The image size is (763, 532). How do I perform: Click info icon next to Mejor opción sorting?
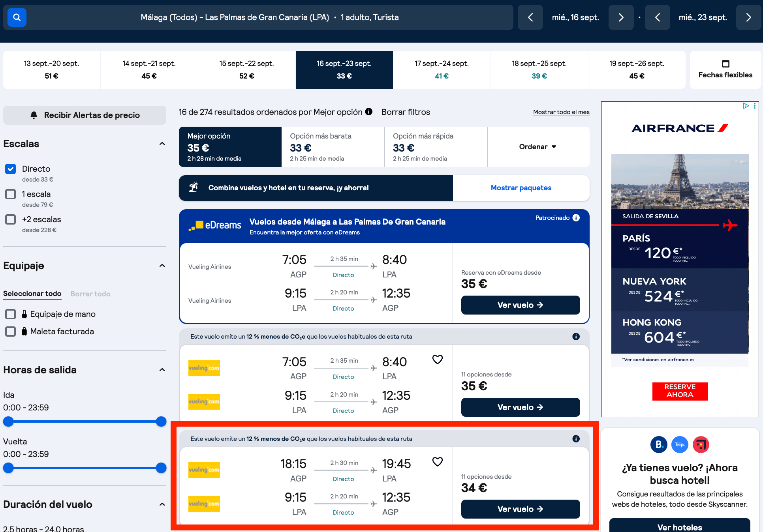coord(369,112)
